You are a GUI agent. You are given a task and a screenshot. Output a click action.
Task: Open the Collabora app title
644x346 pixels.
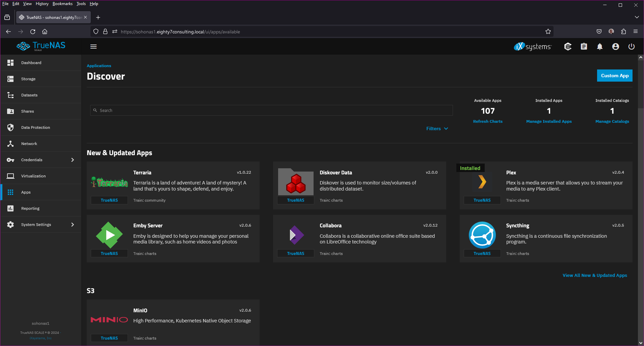[330, 226]
